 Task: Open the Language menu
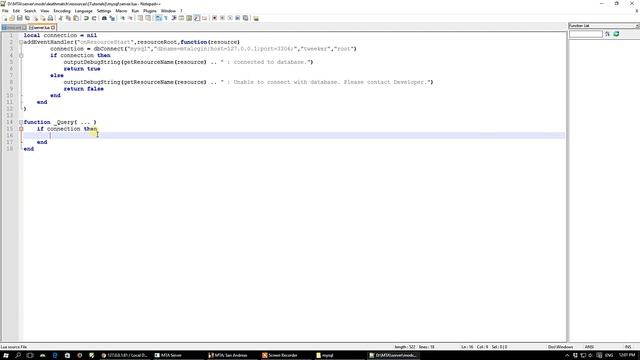coord(84,11)
